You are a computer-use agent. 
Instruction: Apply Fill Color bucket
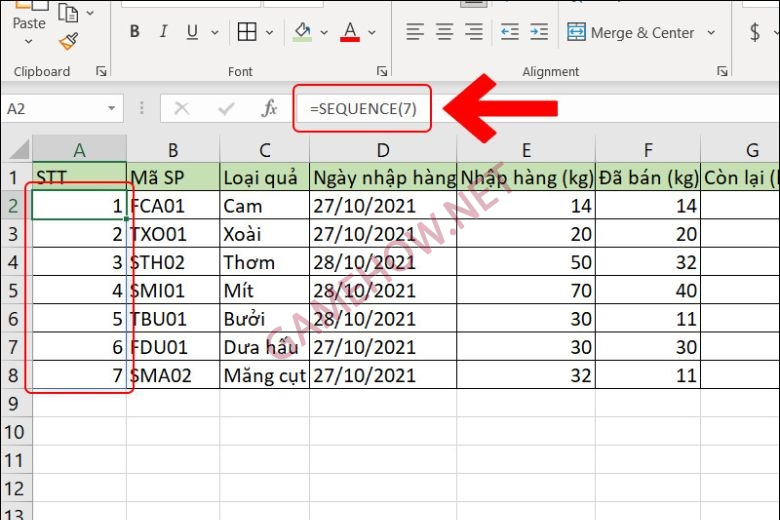[302, 32]
